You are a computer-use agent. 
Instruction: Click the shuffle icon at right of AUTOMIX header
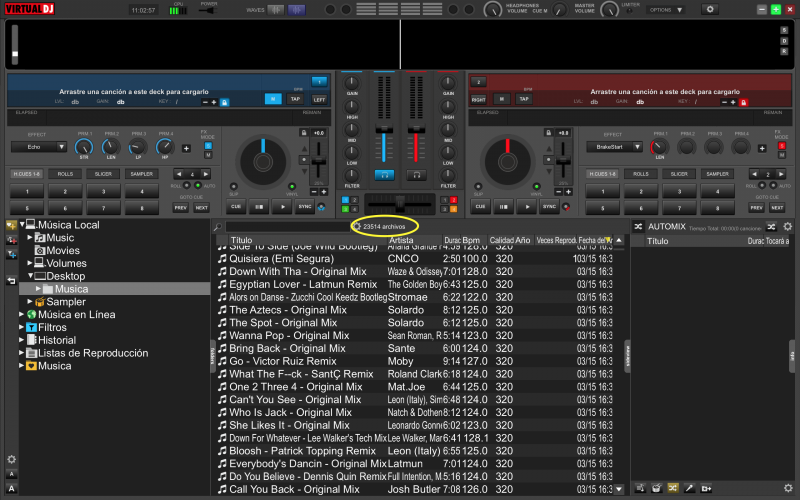[771, 227]
